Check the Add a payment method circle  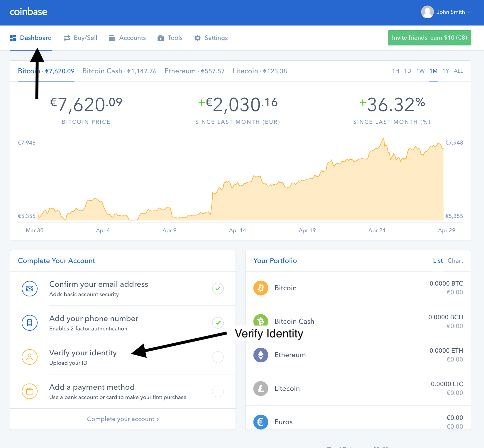tap(218, 391)
